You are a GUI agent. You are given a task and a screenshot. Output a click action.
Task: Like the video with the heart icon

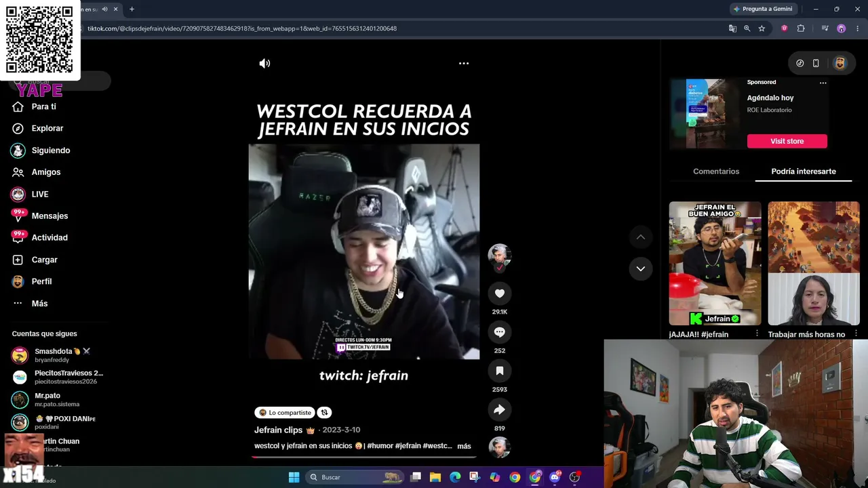[500, 293]
